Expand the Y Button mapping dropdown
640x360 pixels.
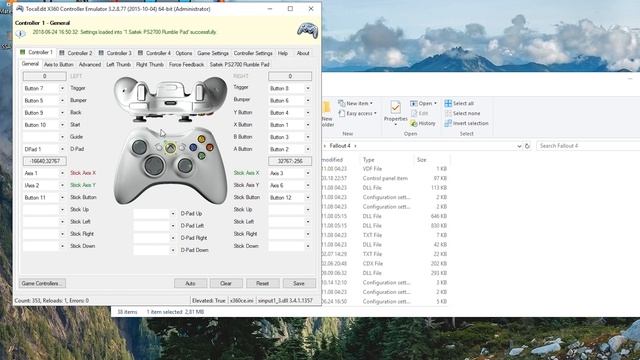point(308,113)
